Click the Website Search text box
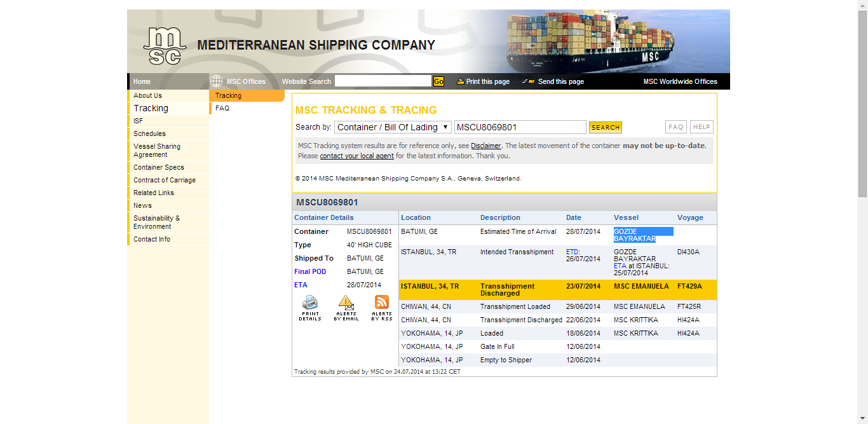This screenshot has width=868, height=424. (x=383, y=81)
